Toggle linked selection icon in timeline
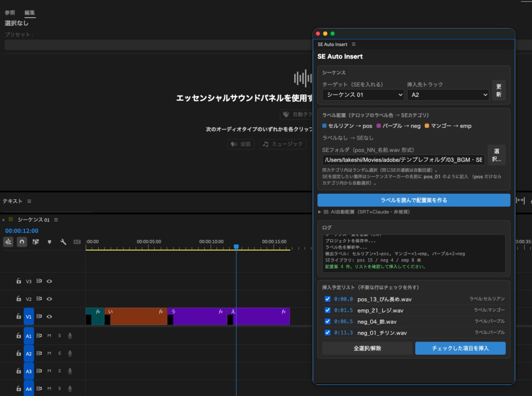The height and width of the screenshot is (396, 532). click(x=36, y=242)
